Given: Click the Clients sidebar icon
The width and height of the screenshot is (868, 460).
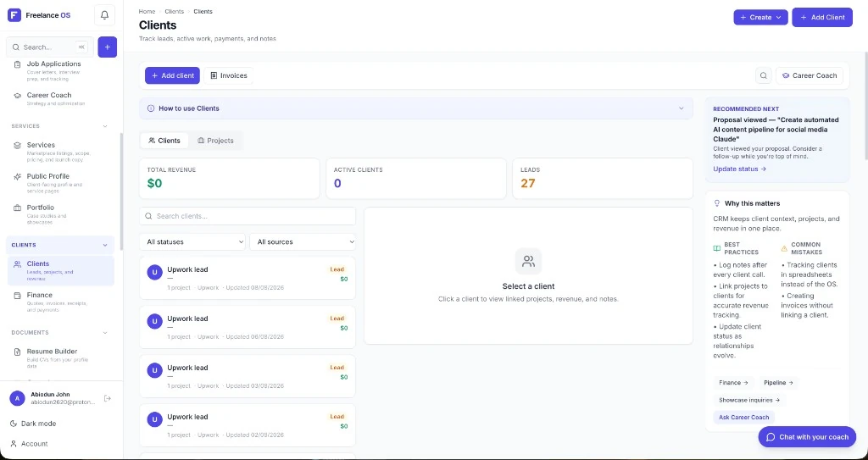Looking at the screenshot, I should tap(18, 264).
